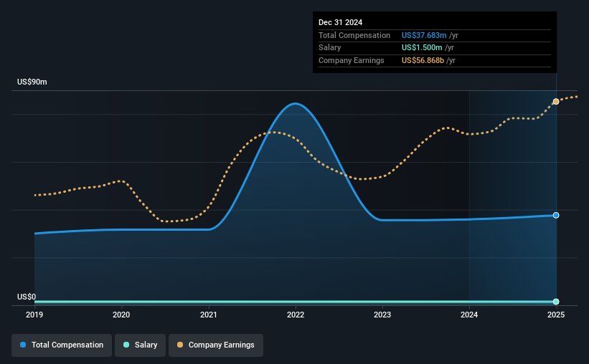The image size is (589, 364).
Task: Click the 2023 x-axis label
Action: click(x=382, y=315)
